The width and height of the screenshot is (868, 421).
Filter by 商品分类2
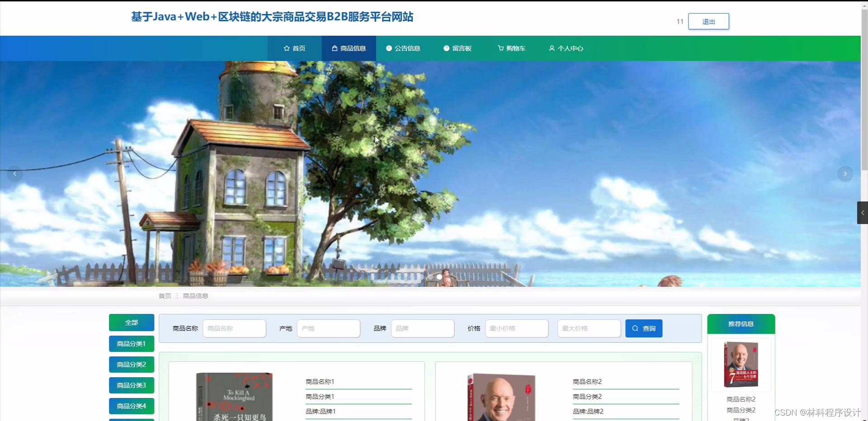point(132,365)
